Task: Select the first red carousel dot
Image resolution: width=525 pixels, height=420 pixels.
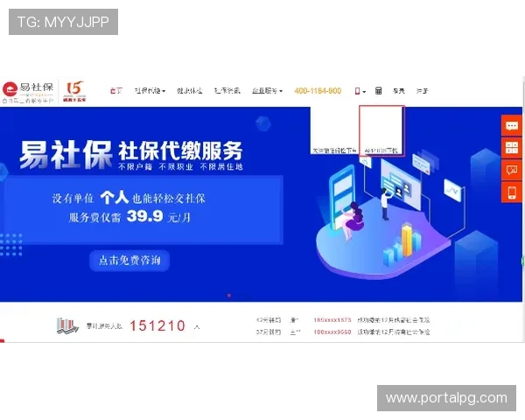Action: [x=229, y=296]
